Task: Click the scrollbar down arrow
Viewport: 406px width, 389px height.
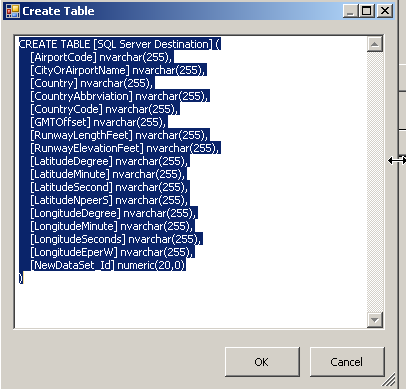Action: (375, 320)
